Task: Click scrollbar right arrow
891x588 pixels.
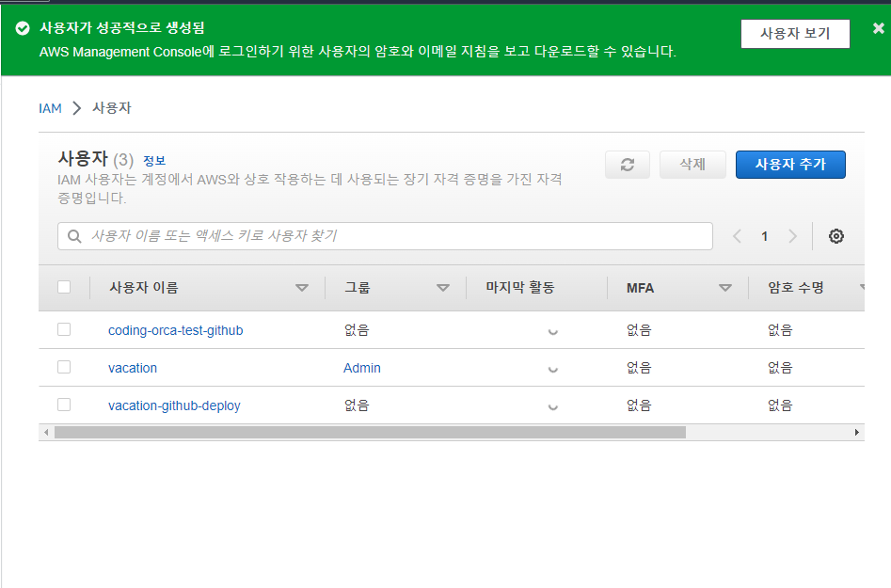Action: click(857, 433)
